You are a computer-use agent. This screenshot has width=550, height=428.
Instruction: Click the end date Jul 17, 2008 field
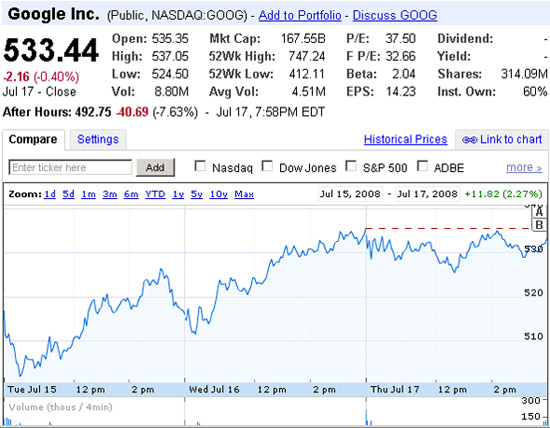(x=427, y=194)
